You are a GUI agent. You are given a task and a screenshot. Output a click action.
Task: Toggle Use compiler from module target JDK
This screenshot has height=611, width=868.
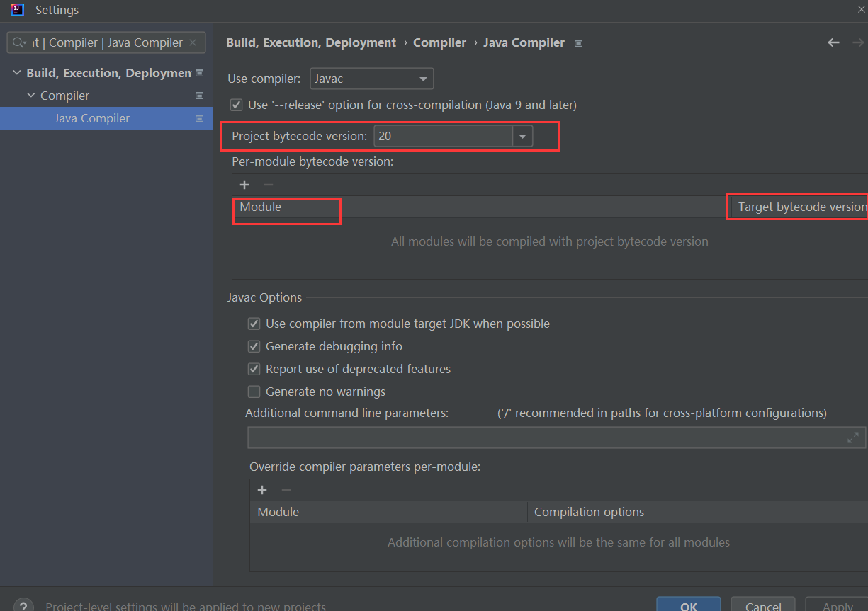click(254, 324)
